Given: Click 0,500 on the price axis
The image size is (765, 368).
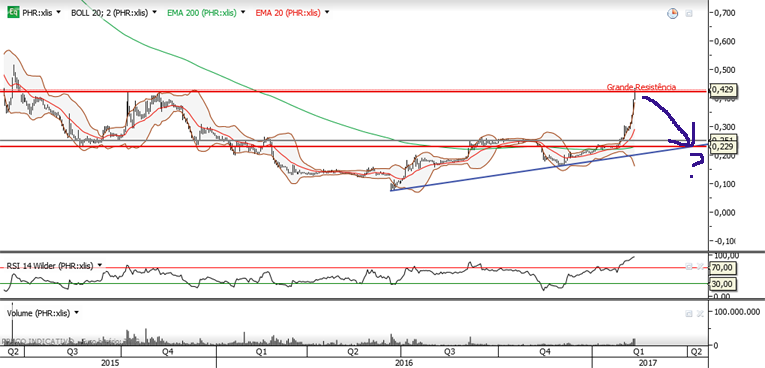Looking at the screenshot, I should pos(725,70).
